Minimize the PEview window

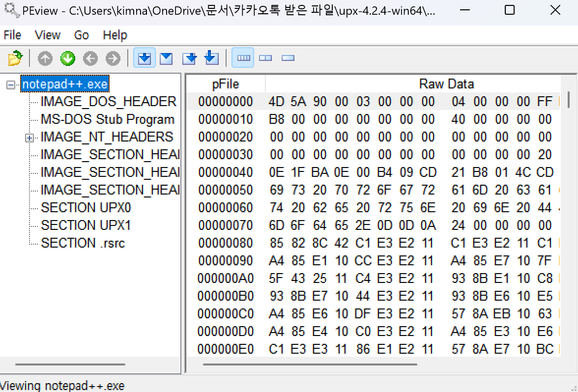465,10
